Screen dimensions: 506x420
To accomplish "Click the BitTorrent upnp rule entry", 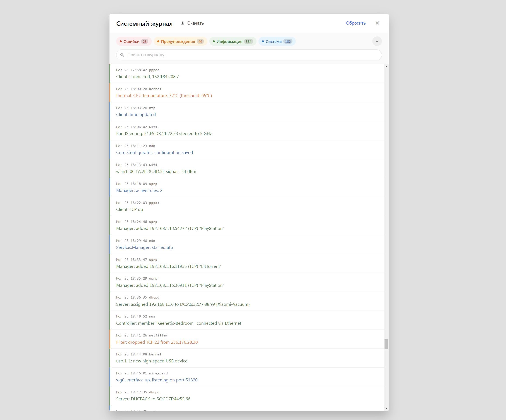I will 169,266.
